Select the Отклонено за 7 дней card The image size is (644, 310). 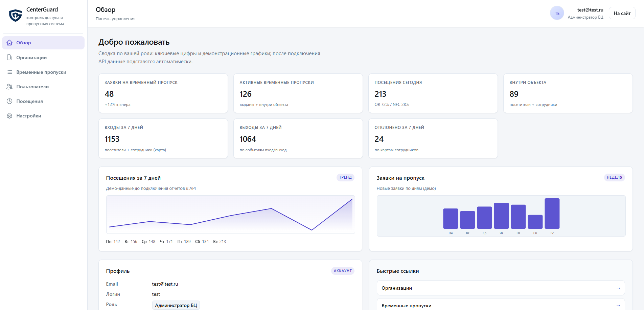coord(433,138)
